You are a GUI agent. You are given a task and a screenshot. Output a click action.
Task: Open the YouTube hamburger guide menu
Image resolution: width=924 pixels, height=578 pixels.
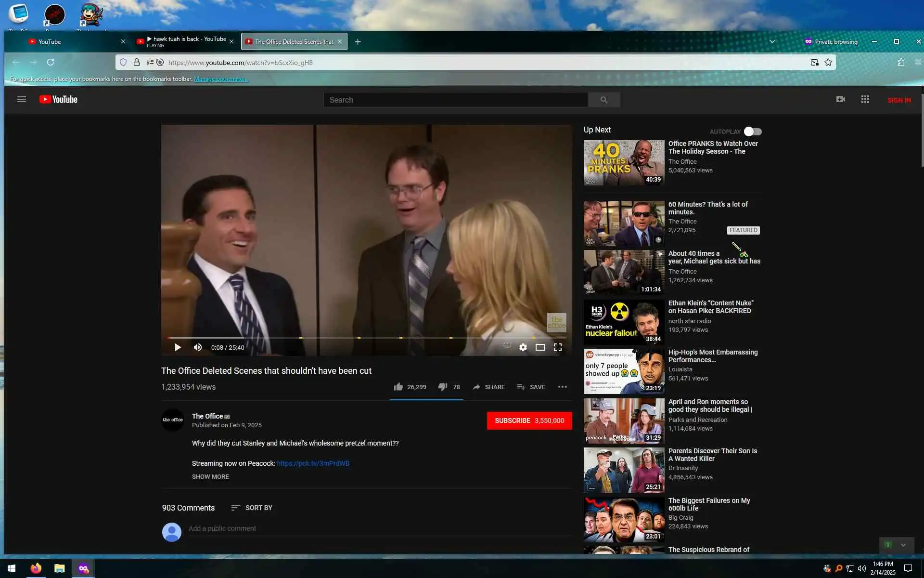21,100
